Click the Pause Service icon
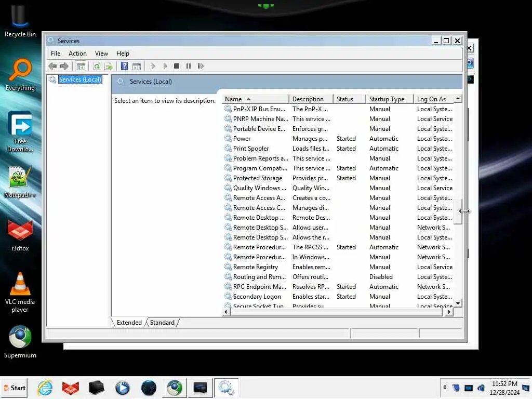Screen dimensions: 532x399 pos(189,66)
